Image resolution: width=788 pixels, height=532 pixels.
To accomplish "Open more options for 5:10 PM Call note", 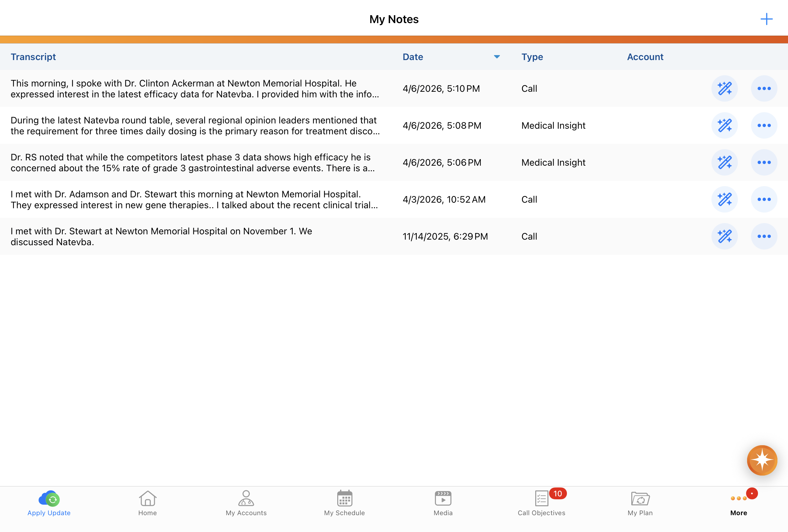I will (x=764, y=88).
